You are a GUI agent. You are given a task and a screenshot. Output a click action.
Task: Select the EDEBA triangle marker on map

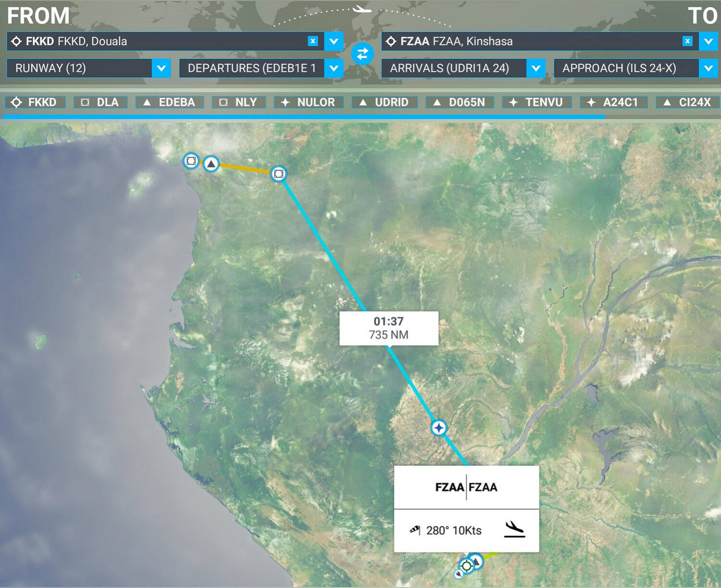pos(211,164)
